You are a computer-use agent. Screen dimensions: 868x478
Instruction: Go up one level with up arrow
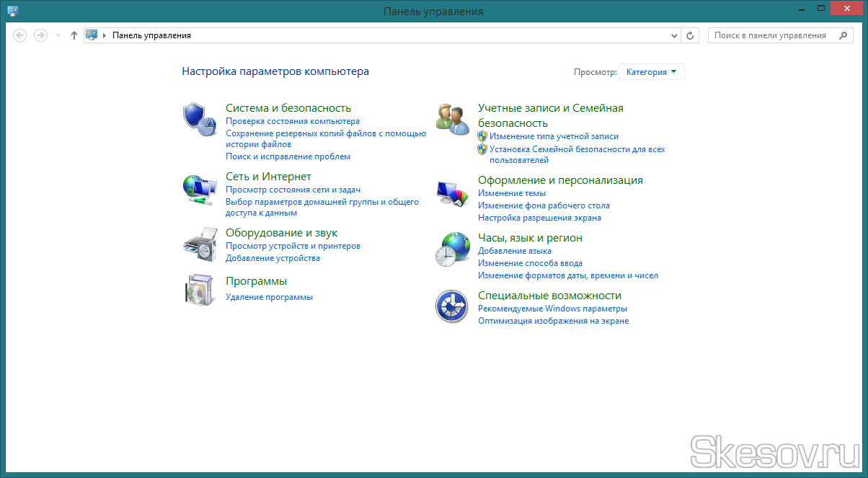(x=74, y=35)
